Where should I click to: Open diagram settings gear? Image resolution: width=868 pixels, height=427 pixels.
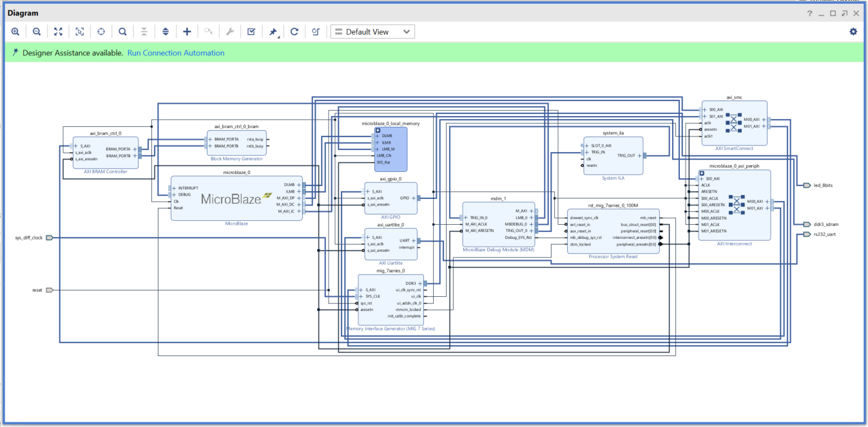pos(854,32)
